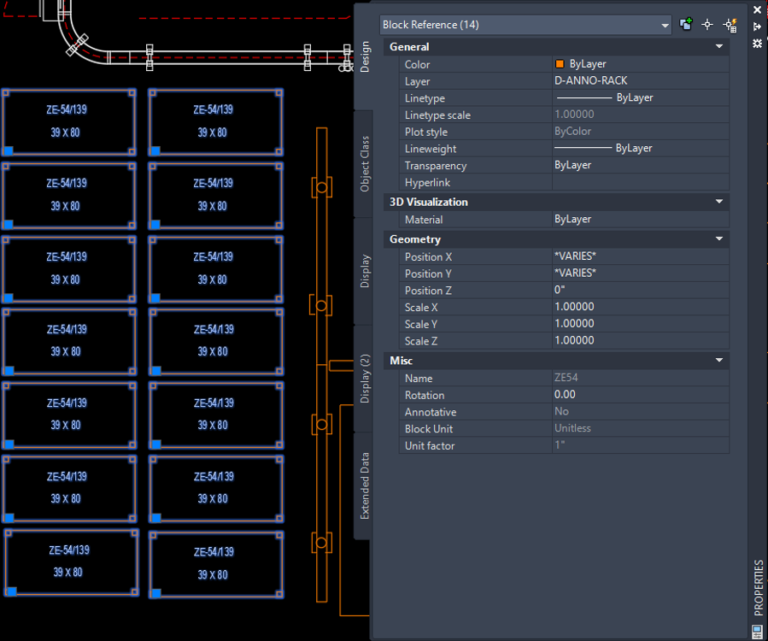Open the palette Properties gear icon
Screen dimensions: 768x641
pyautogui.click(x=757, y=43)
